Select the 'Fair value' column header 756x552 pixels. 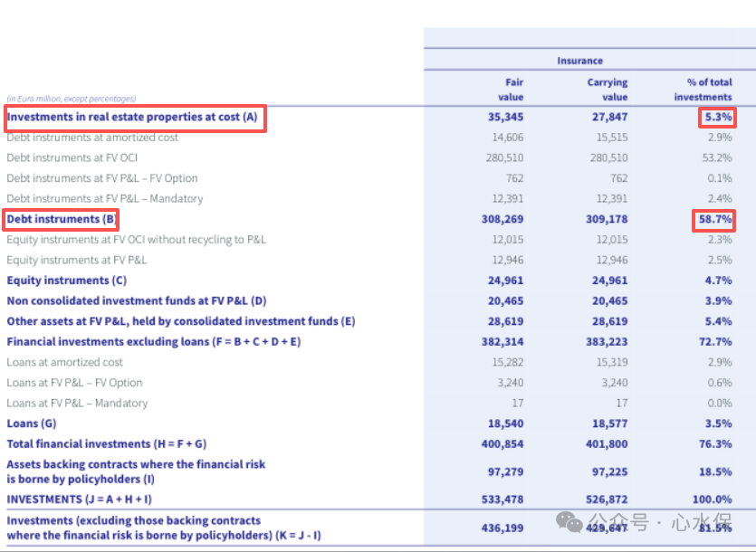[x=511, y=90]
